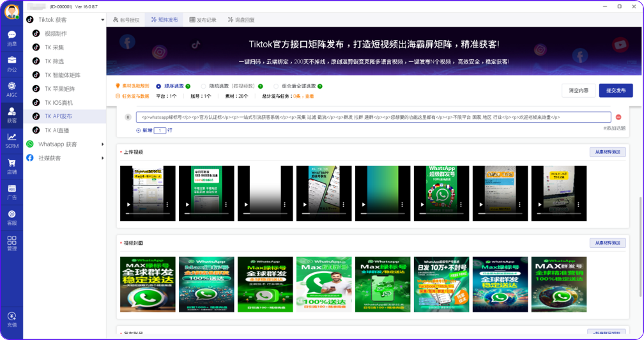Play the WhatsApp超级群发号 globe video
Image resolution: width=644 pixels, height=340 pixels.
click(x=422, y=205)
